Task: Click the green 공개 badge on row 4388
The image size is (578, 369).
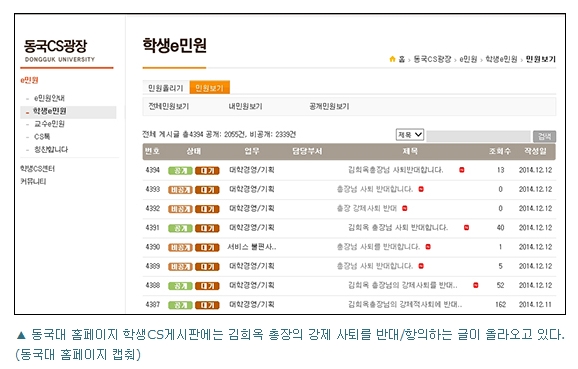Action: (180, 286)
